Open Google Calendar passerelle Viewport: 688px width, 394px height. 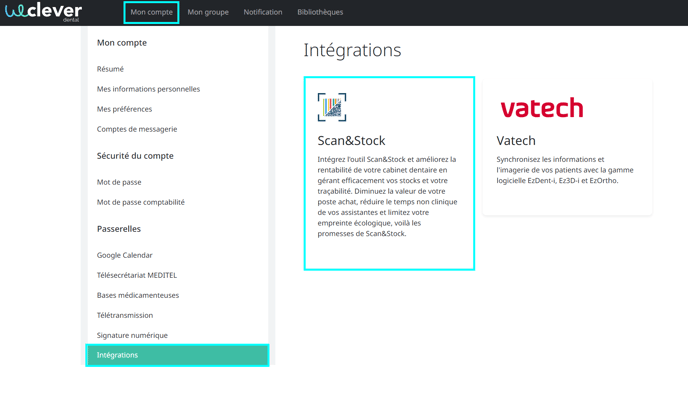tap(125, 255)
